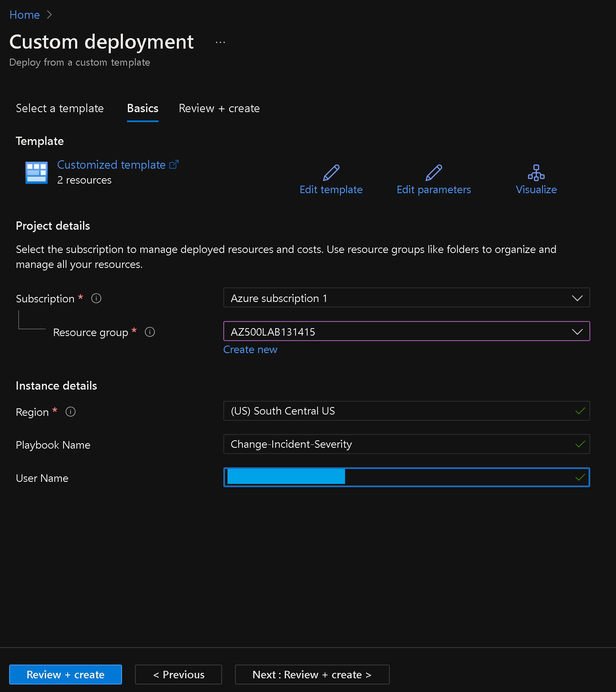Click the Visualize label

click(536, 190)
